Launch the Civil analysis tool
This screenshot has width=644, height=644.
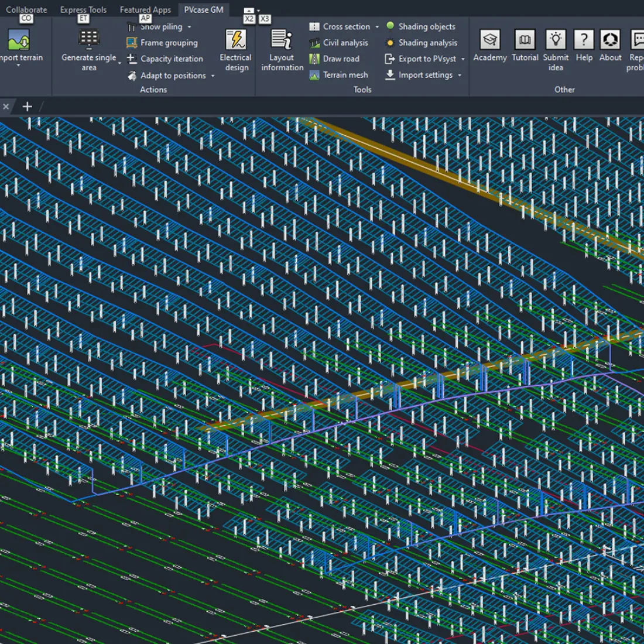[339, 43]
